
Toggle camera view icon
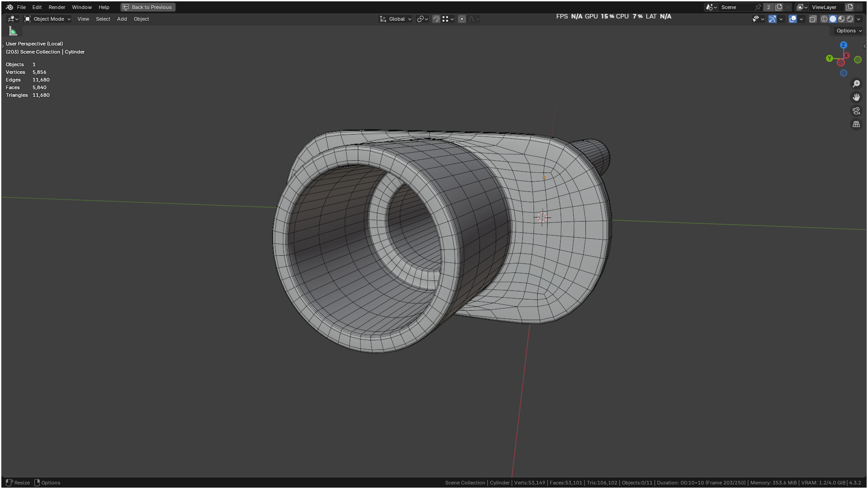click(x=856, y=111)
